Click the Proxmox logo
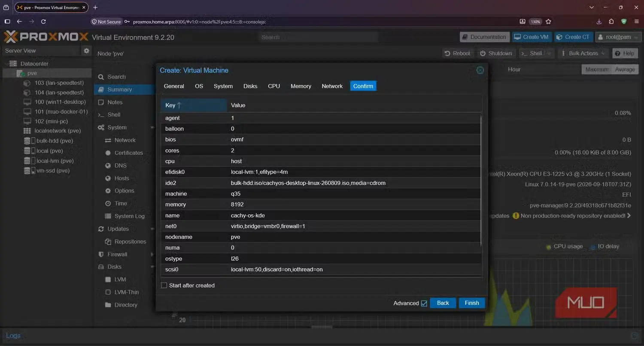644x346 pixels. 46,37
